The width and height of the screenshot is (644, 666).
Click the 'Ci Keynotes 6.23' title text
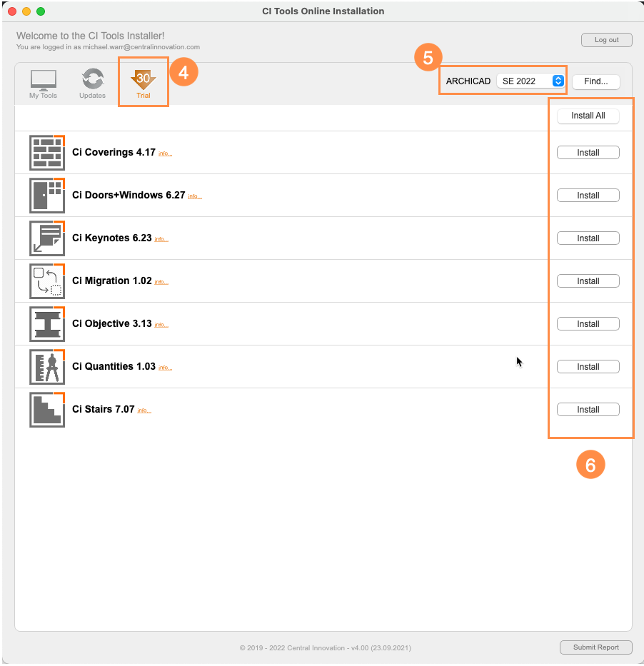point(111,238)
